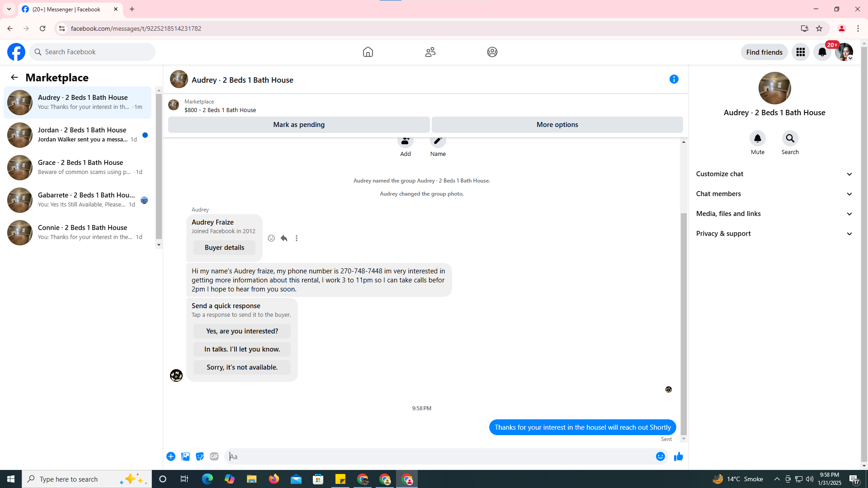Viewport: 868px width, 488px height.
Task: Open the Facebook home logo
Action: coord(16,52)
